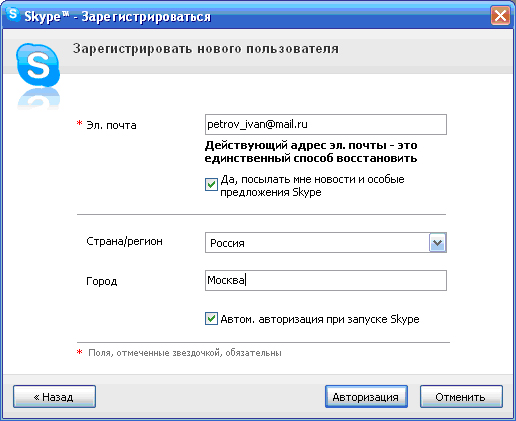The image size is (516, 421).
Task: Focus the email field with petrov_ivan@mail.ru
Action: (x=326, y=125)
